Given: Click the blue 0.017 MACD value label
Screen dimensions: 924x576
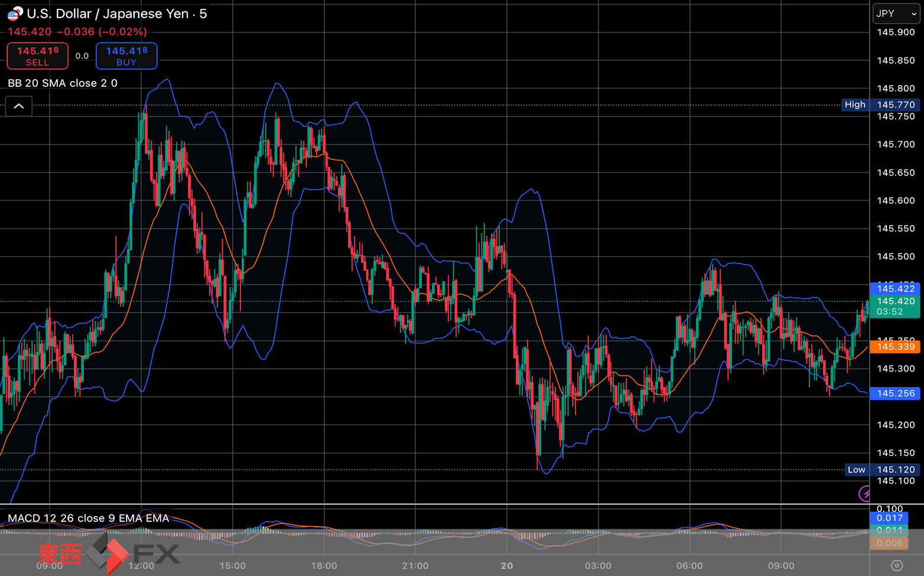Looking at the screenshot, I should pos(889,518).
